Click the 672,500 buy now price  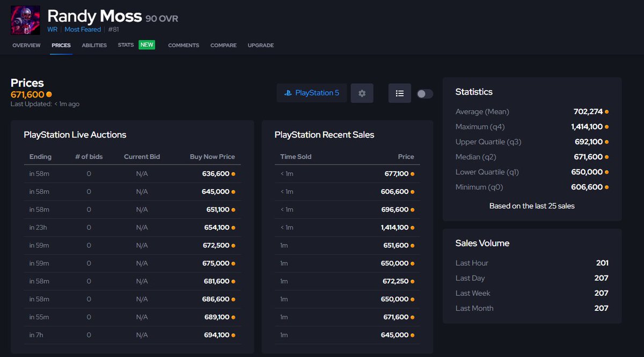click(x=216, y=245)
